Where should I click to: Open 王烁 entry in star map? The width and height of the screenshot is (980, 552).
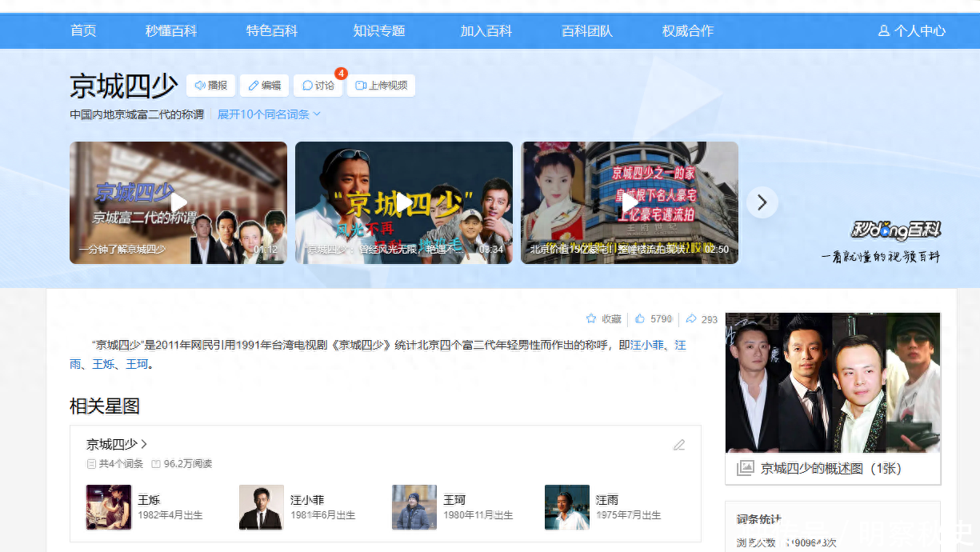149,500
